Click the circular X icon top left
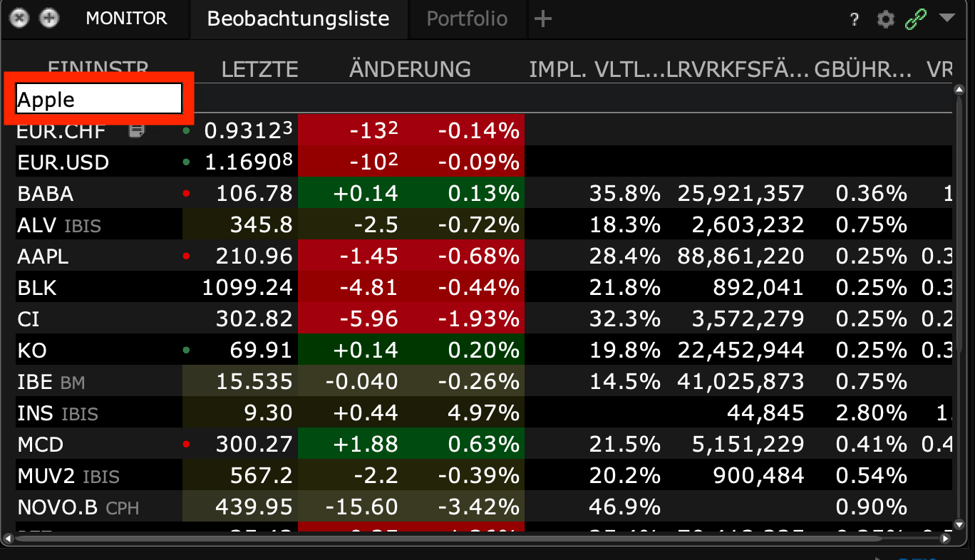This screenshot has height=560, width=975. click(x=19, y=19)
